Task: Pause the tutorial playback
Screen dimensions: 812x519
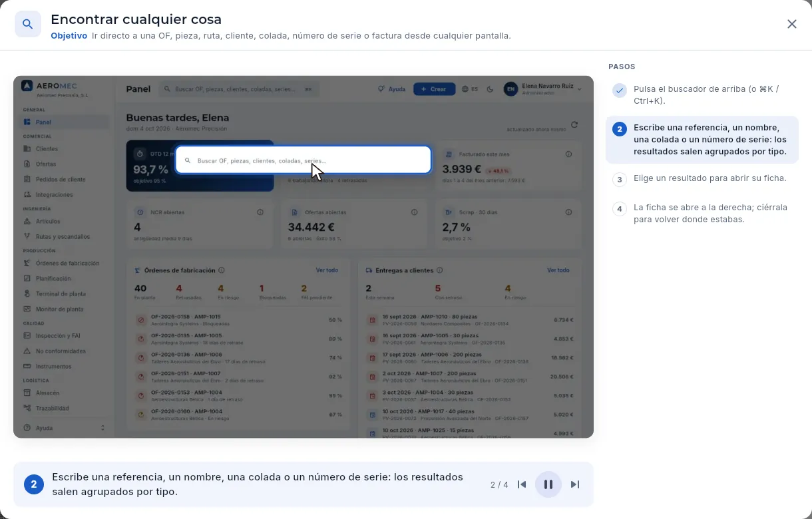Action: click(548, 484)
